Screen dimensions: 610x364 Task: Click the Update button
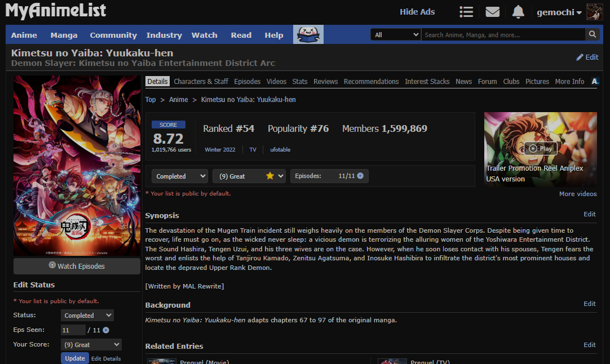tap(74, 358)
